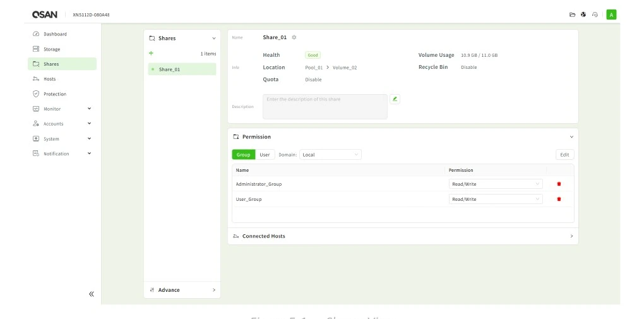Open the green user avatar menu
The image size is (644, 319).
pos(611,15)
